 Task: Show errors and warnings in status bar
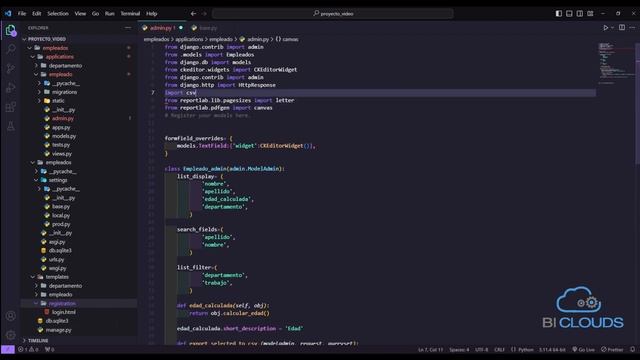click(x=28, y=349)
